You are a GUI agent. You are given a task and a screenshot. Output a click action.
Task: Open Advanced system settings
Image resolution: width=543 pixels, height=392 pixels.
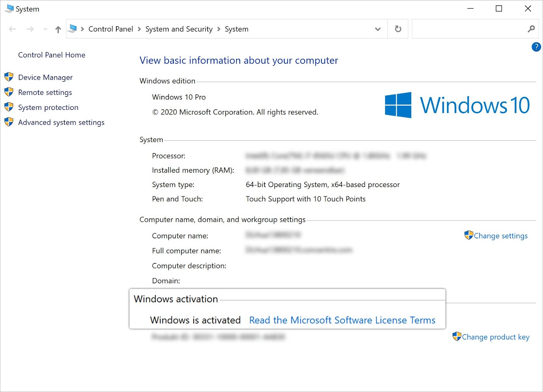point(61,122)
